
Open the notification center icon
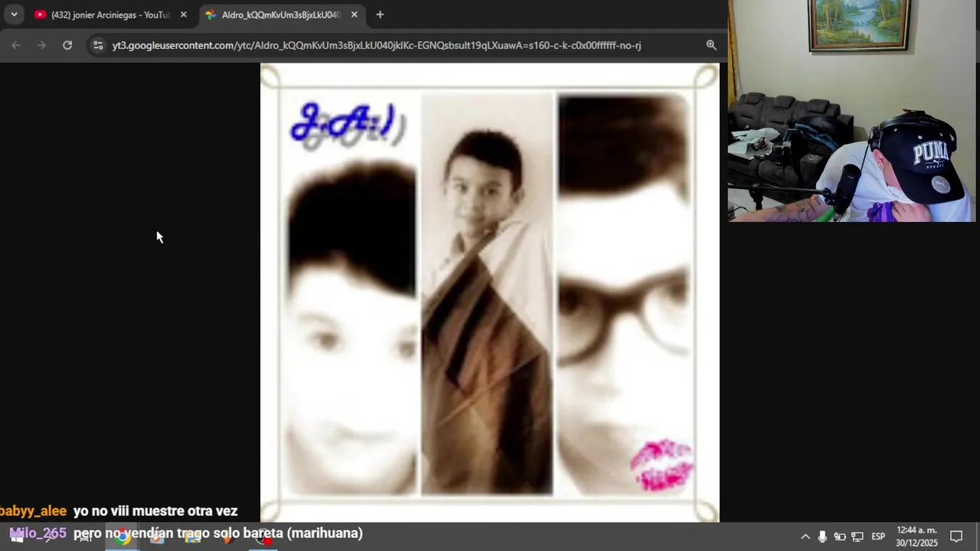click(x=956, y=536)
